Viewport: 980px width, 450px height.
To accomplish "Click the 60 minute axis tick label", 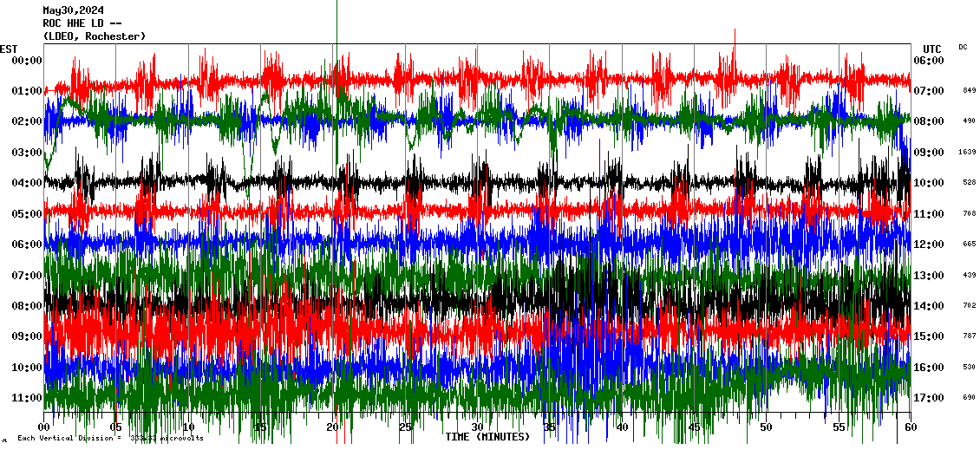I will coord(909,427).
